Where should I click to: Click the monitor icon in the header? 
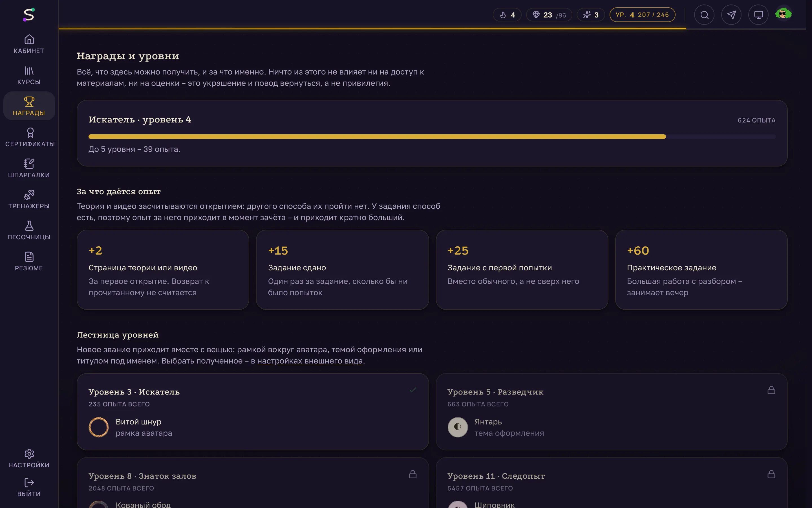tap(758, 15)
